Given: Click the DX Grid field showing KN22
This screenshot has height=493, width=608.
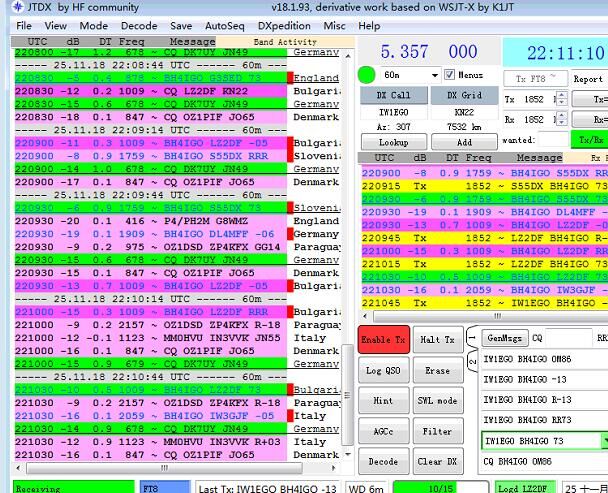Looking at the screenshot, I should tap(464, 112).
